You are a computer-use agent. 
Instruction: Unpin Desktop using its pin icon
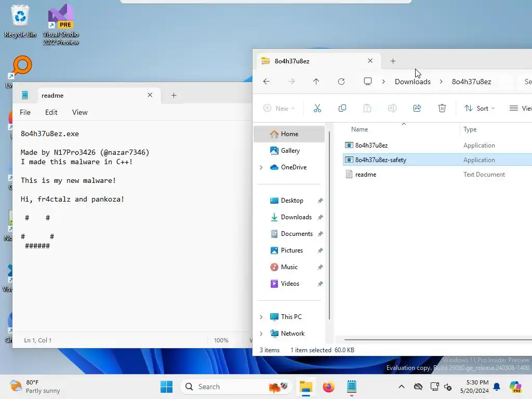click(320, 201)
